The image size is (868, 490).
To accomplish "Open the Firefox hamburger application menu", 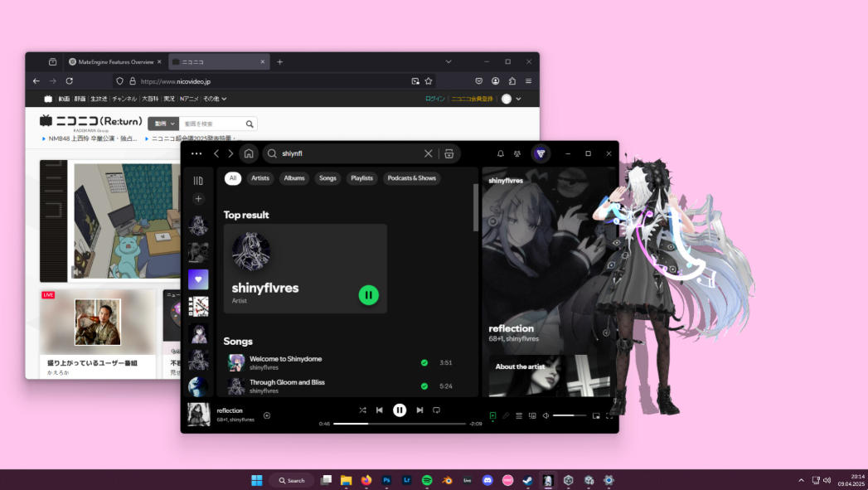I will 529,80.
